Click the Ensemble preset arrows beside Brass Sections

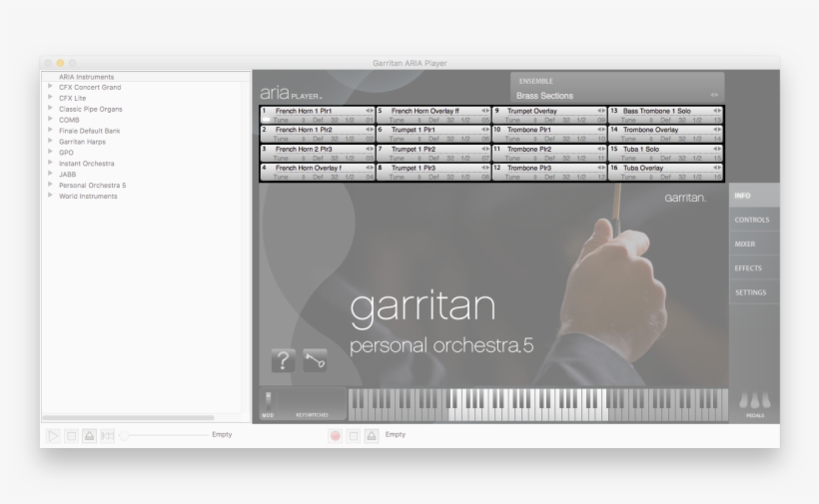[x=714, y=95]
